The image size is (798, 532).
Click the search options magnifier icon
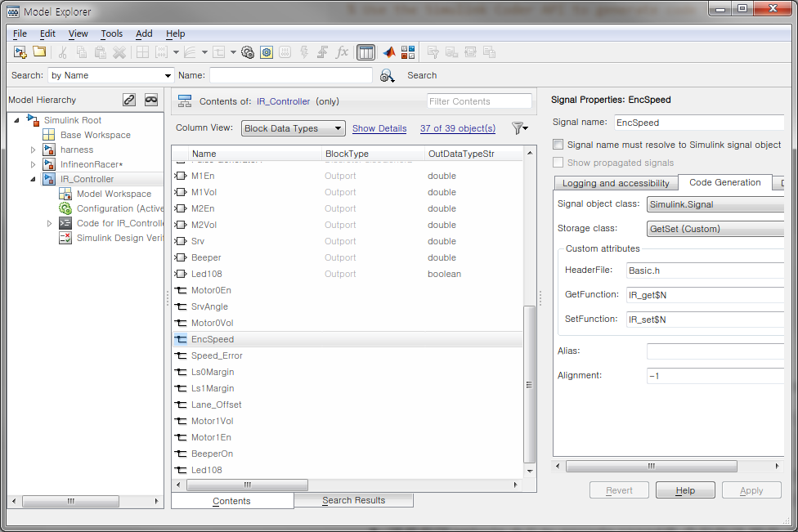click(387, 76)
